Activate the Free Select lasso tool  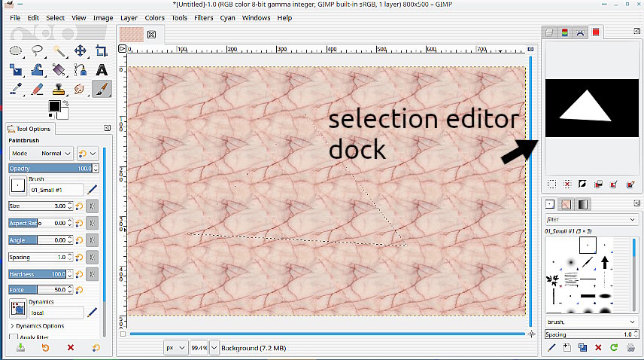pyautogui.click(x=38, y=51)
